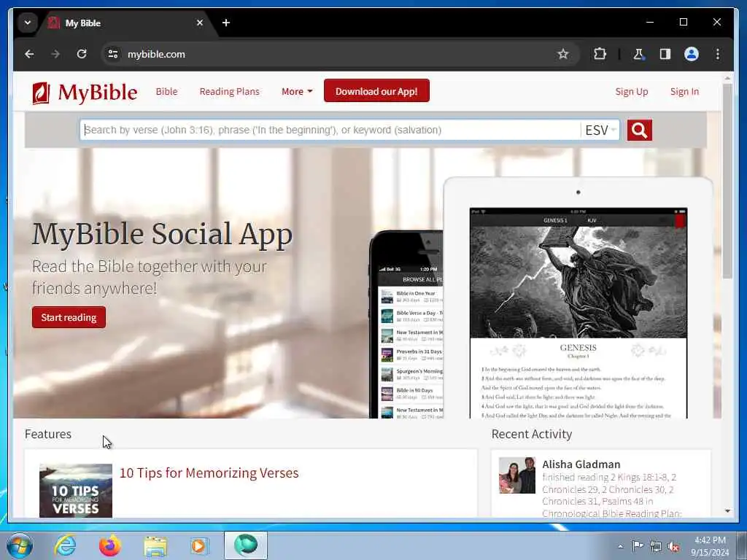The height and width of the screenshot is (560, 747).
Task: Launch Internet Explorer from taskbar
Action: pos(65,545)
